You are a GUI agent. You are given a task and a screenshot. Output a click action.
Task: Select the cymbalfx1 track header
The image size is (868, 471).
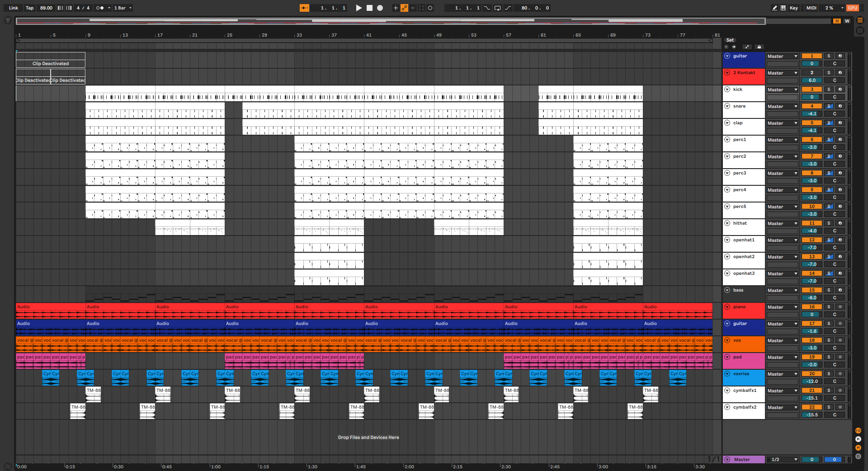tap(744, 395)
